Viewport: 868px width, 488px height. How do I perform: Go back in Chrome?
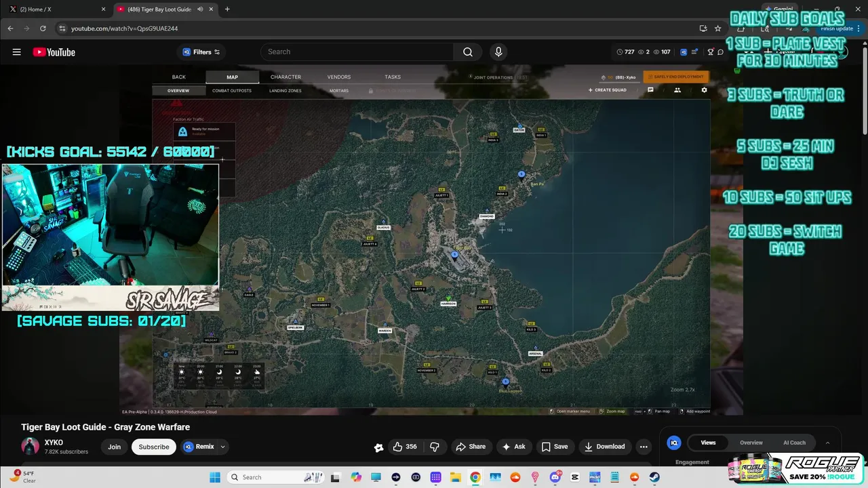click(10, 28)
